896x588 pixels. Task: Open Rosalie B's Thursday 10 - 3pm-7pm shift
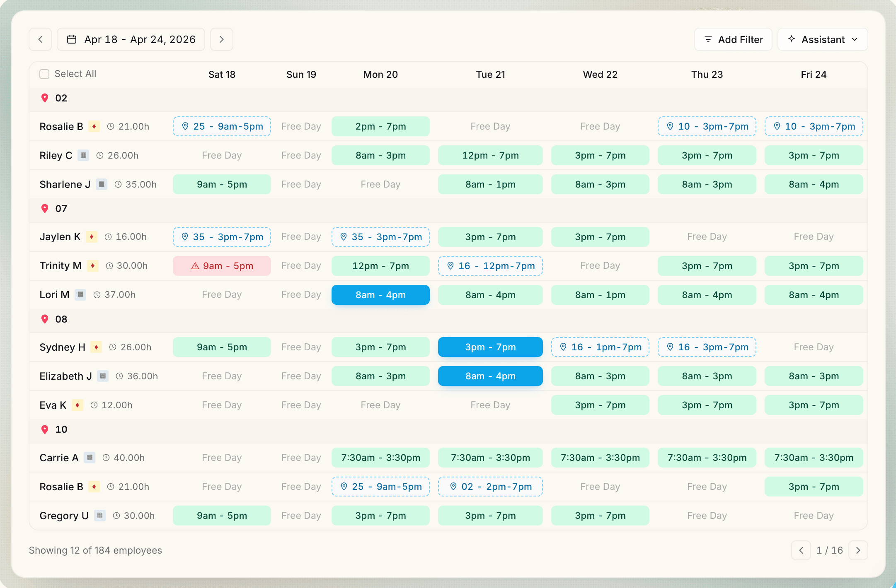[x=707, y=126]
